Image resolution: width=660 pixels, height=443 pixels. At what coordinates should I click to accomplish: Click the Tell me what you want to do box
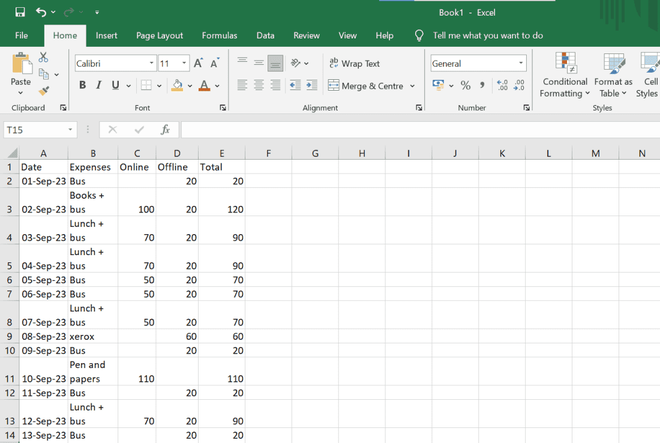(488, 36)
